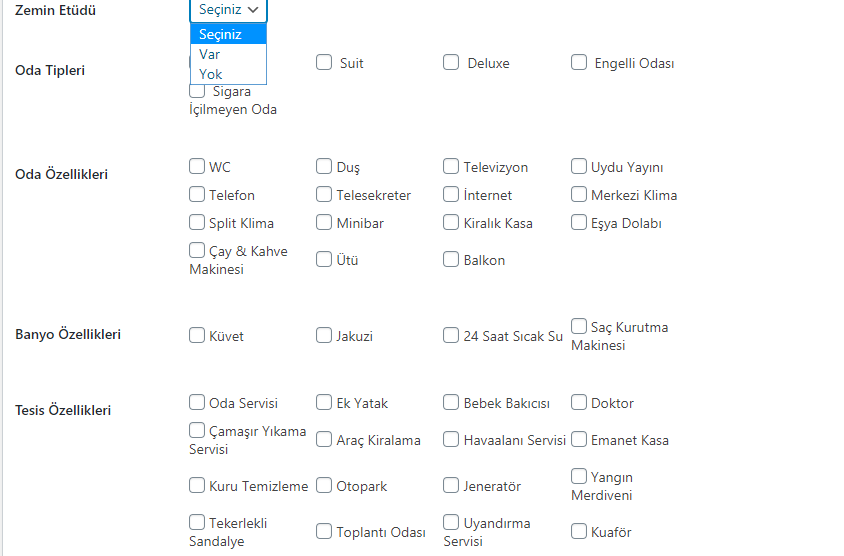Toggle the Kuaför checkbox
The width and height of the screenshot is (844, 556).
579,531
